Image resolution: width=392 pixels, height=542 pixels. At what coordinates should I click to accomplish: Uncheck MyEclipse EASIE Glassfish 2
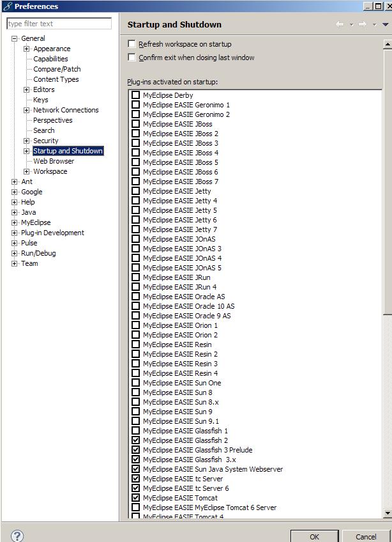[x=136, y=440]
